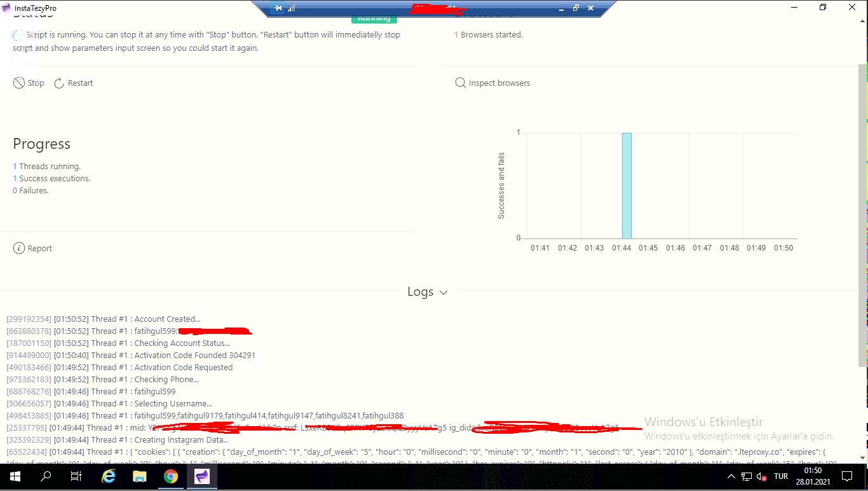
Task: Click the 'Account Created...' log entry
Action: tap(167, 319)
